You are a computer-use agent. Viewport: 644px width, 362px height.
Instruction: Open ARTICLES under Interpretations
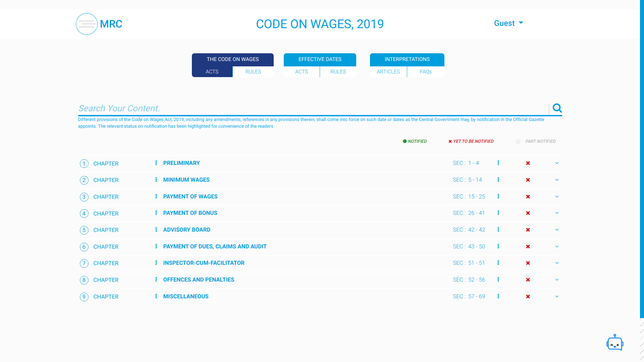388,72
